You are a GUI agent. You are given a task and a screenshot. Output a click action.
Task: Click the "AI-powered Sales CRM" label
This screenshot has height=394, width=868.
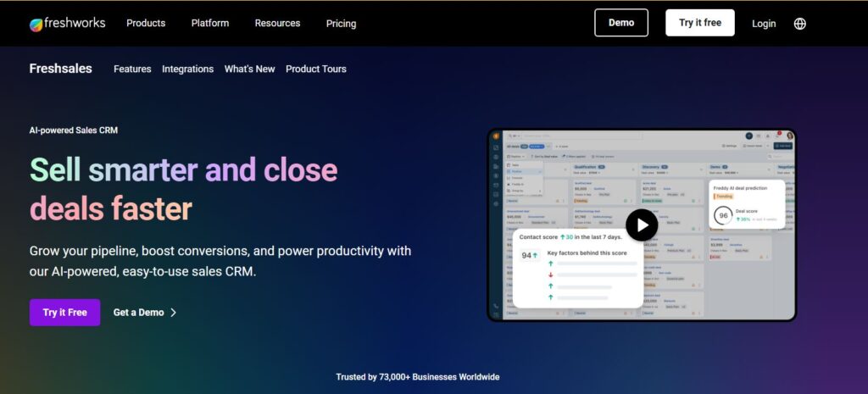(74, 130)
